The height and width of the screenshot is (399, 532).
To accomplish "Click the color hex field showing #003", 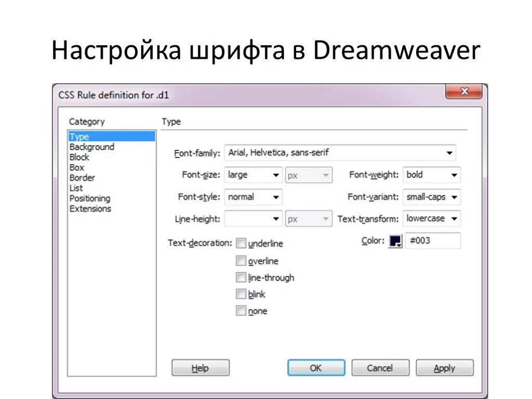I will pyautogui.click(x=433, y=241).
